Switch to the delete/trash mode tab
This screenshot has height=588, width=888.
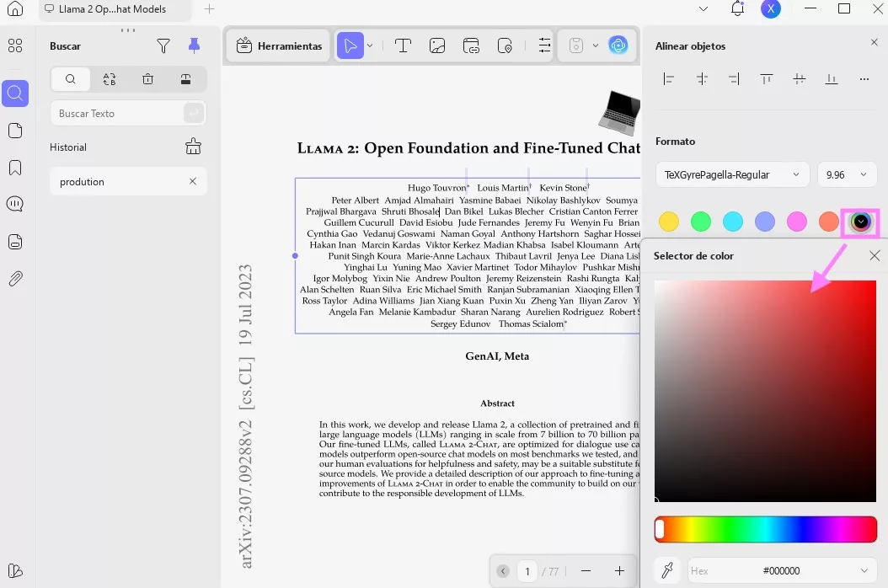[147, 79]
